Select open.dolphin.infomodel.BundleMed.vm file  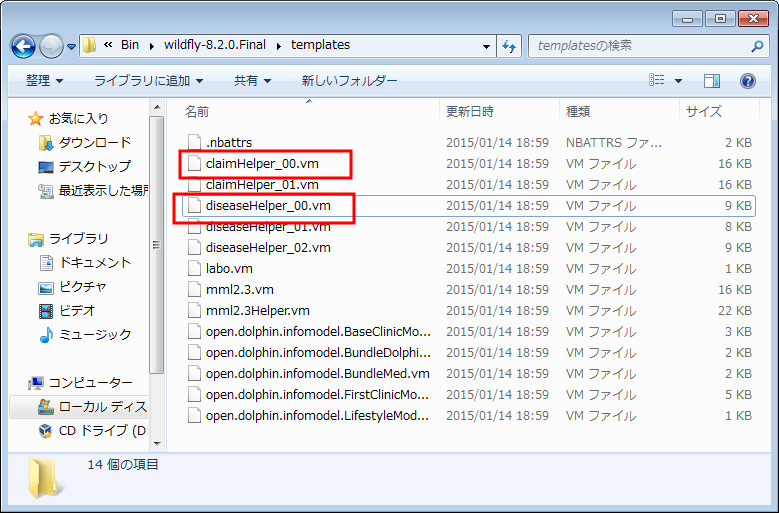(x=469, y=373)
